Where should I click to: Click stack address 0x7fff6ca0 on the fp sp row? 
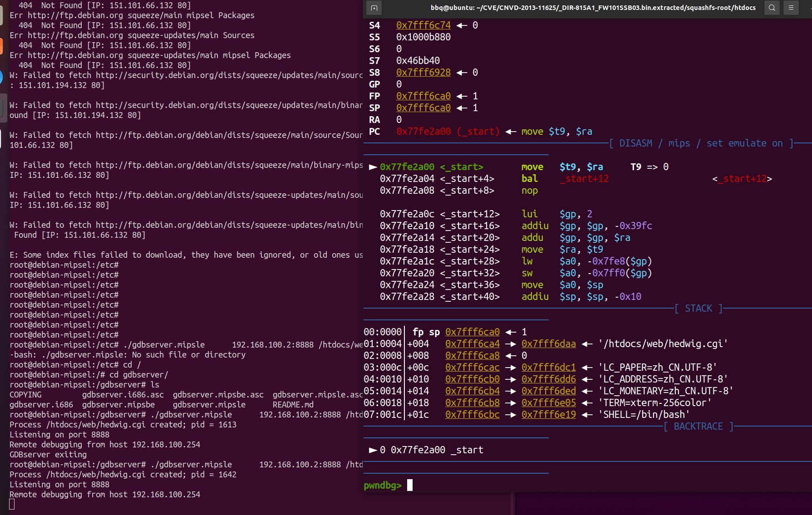[x=472, y=332]
